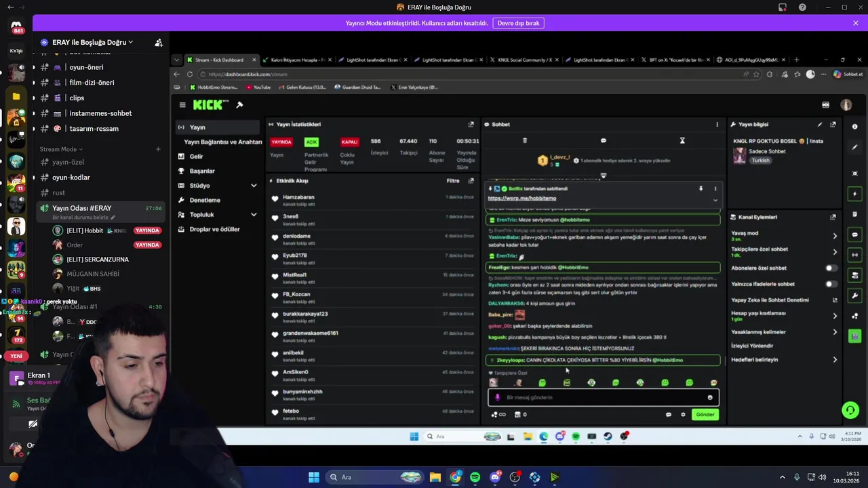This screenshot has width=868, height=488.
Task: Expand the pinned message chevron
Action: 715,200
